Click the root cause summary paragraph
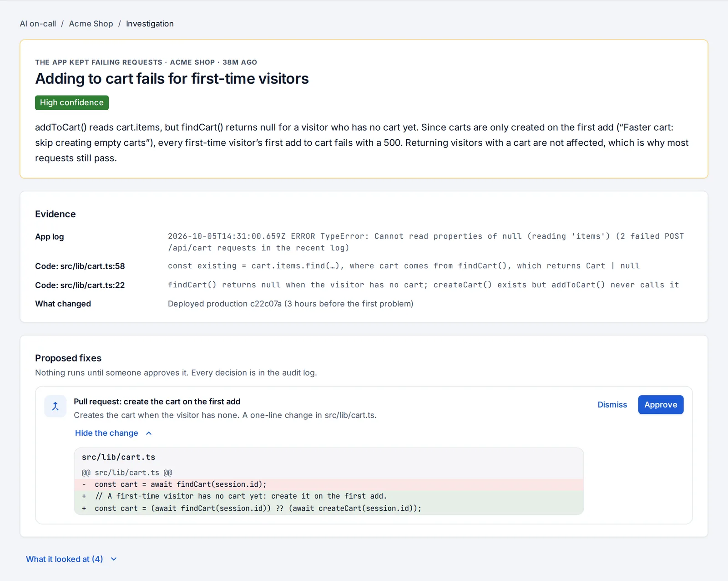Image resolution: width=728 pixels, height=581 pixels. pyautogui.click(x=362, y=143)
